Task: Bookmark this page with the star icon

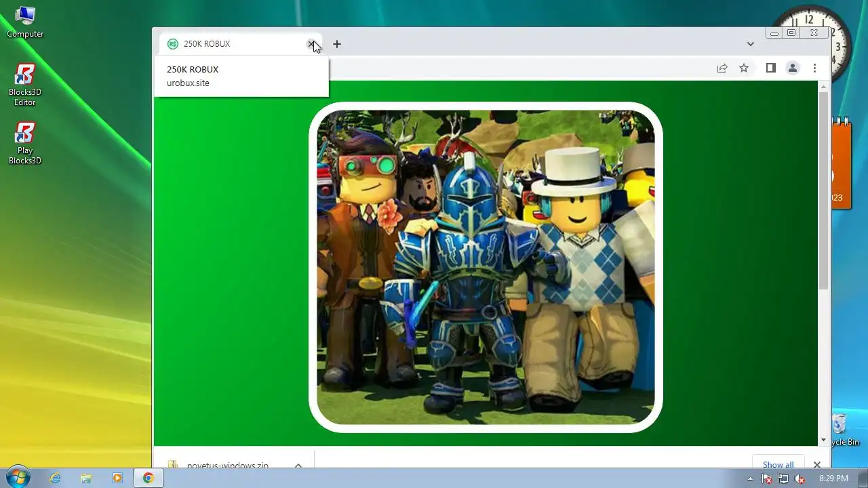Action: pos(744,68)
